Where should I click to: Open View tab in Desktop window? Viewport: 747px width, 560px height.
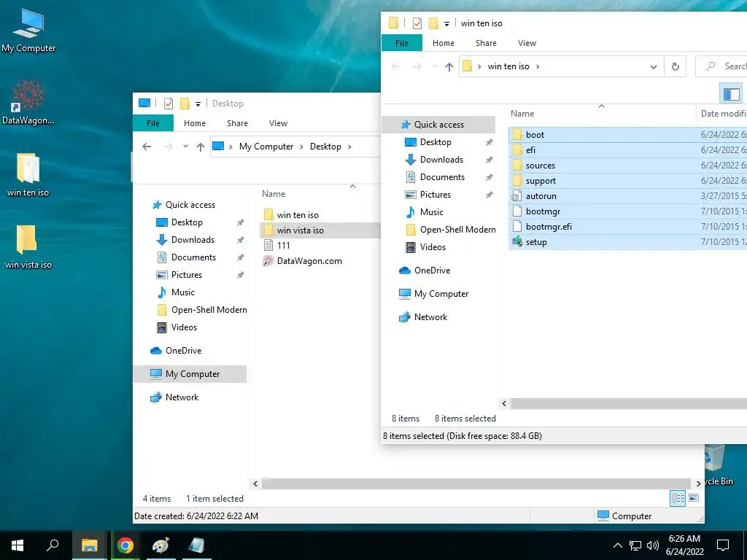click(278, 123)
